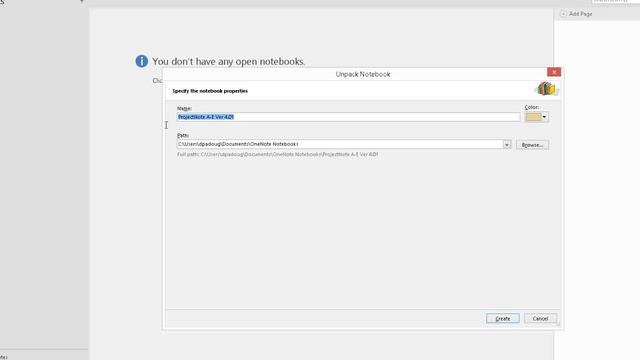
Task: Click the Create button
Action: pos(502,318)
